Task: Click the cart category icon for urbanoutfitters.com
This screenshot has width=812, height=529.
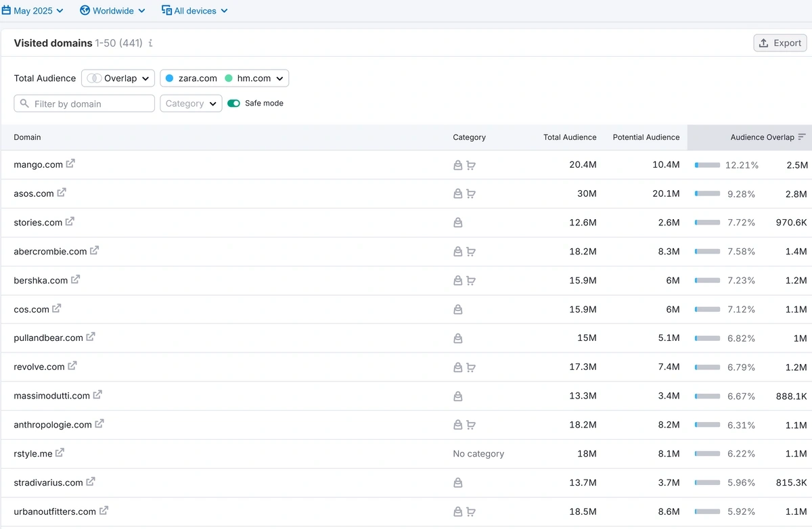Action: tap(471, 512)
